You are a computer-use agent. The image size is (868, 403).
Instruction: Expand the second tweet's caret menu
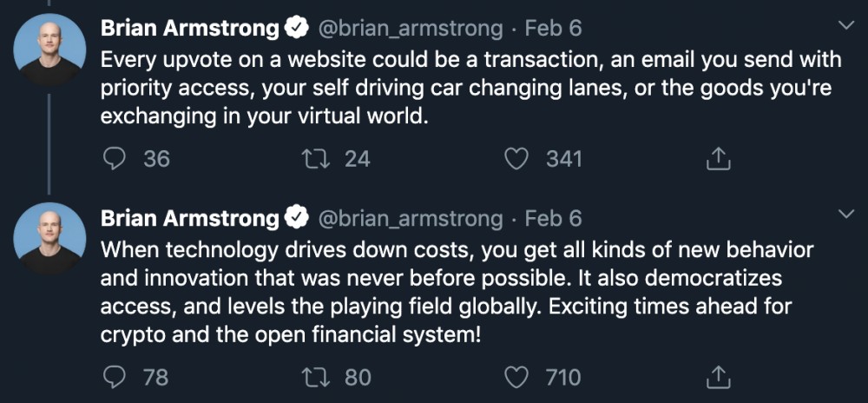847,213
